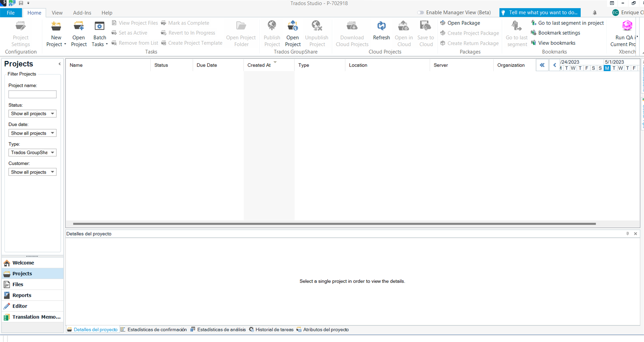Click Create Project Template
Viewport: 644px width, 342px height.
(x=192, y=43)
